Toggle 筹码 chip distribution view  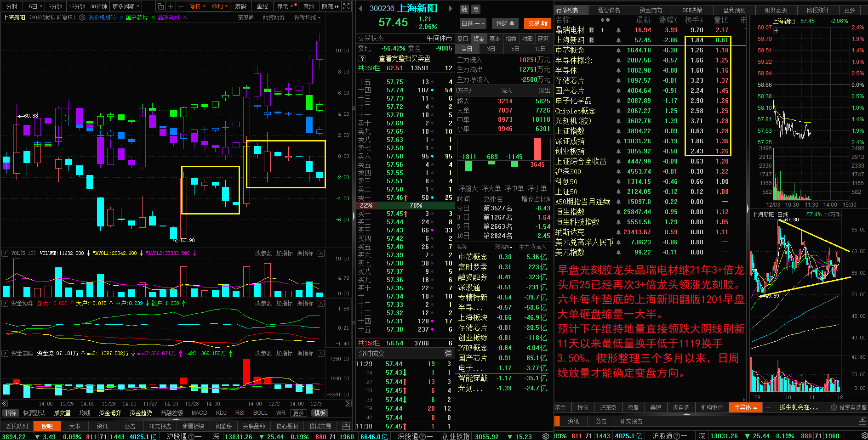click(x=240, y=6)
